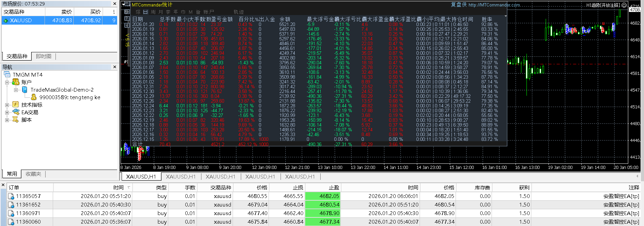Image resolution: width=644 pixels, height=226 pixels.
Task: Expand the 技术指标 tree node
Action: pyautogui.click(x=7, y=105)
